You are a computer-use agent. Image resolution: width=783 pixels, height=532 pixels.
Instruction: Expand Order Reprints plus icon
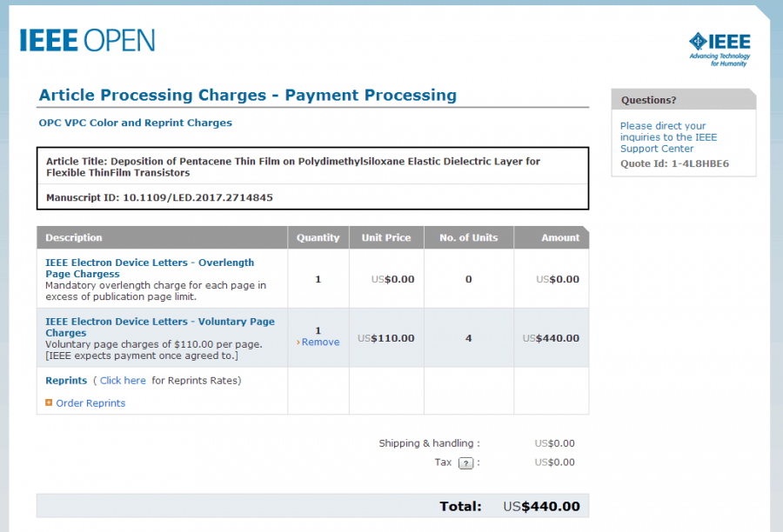tap(49, 402)
